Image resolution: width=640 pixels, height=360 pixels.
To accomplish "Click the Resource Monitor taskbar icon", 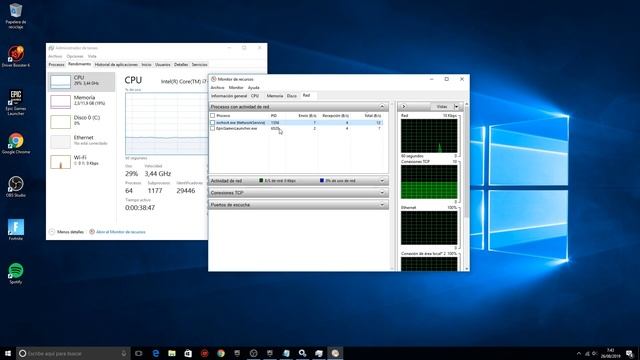I will click(x=335, y=353).
